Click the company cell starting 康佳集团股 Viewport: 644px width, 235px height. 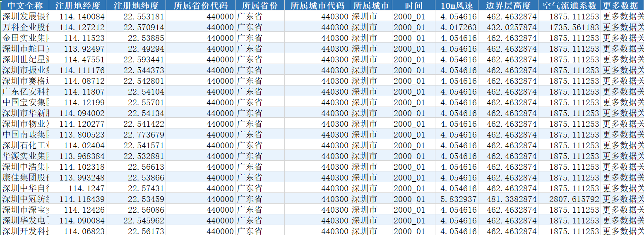(25, 178)
